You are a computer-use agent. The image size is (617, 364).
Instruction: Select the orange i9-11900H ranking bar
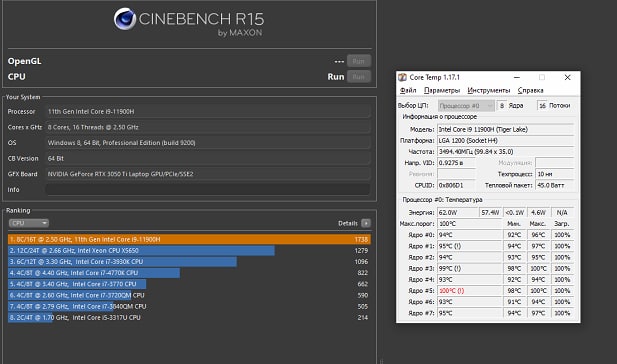[x=189, y=239]
